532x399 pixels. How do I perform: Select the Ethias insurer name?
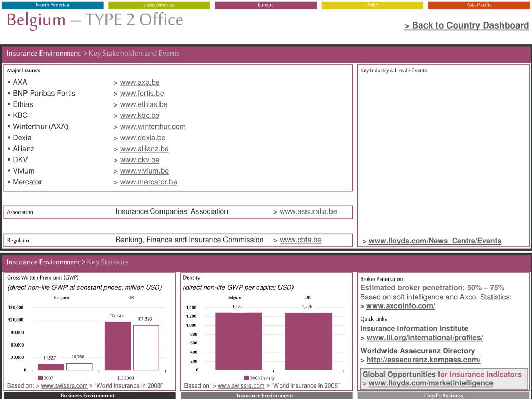pyautogui.click(x=23, y=104)
